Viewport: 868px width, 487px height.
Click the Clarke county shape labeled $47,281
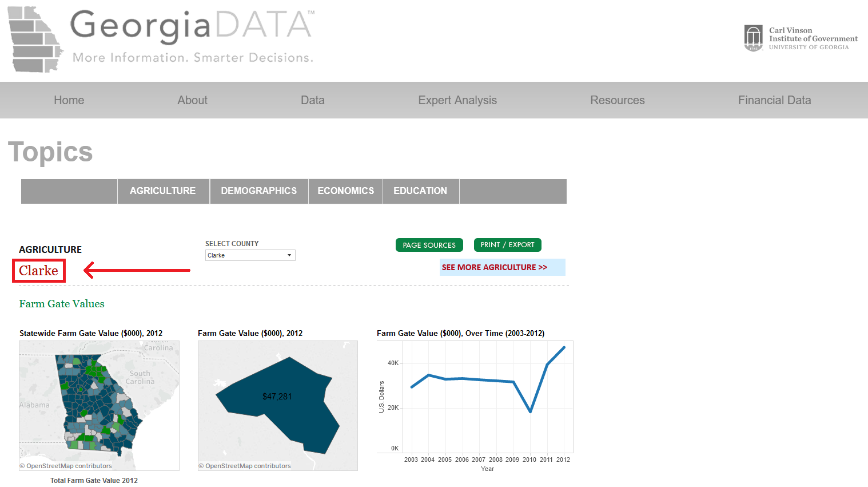click(277, 404)
